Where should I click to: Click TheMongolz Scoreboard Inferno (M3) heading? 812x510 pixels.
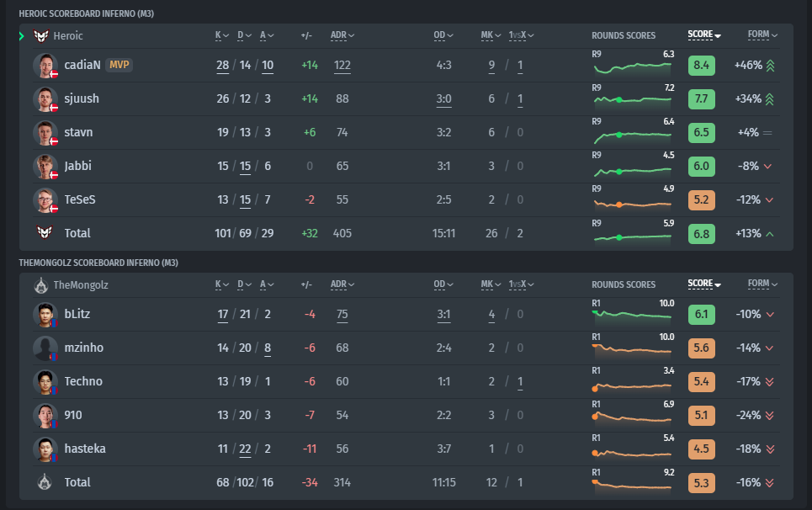tap(98, 263)
